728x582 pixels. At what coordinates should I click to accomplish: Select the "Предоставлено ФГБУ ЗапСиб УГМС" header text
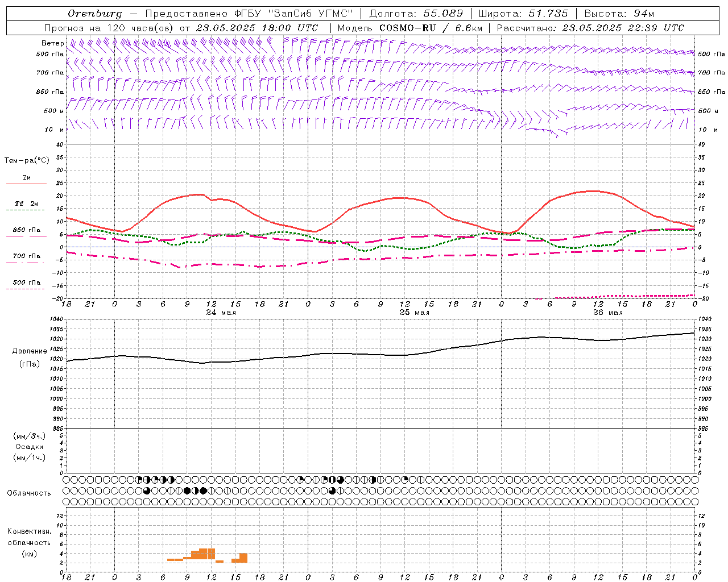point(249,14)
